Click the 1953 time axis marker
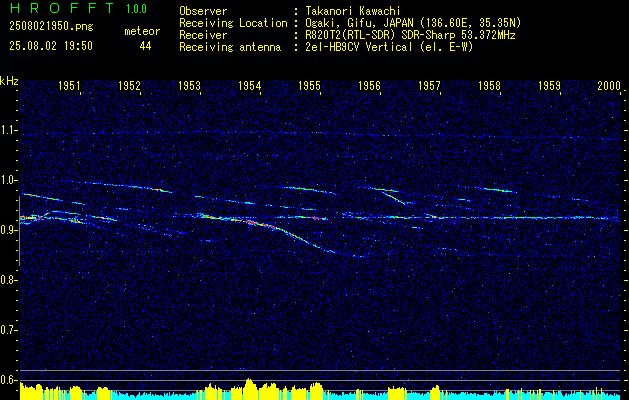 pyautogui.click(x=189, y=85)
